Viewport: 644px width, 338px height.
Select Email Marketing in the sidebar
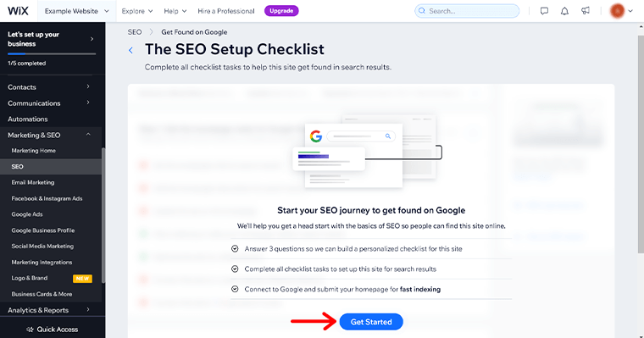point(33,182)
